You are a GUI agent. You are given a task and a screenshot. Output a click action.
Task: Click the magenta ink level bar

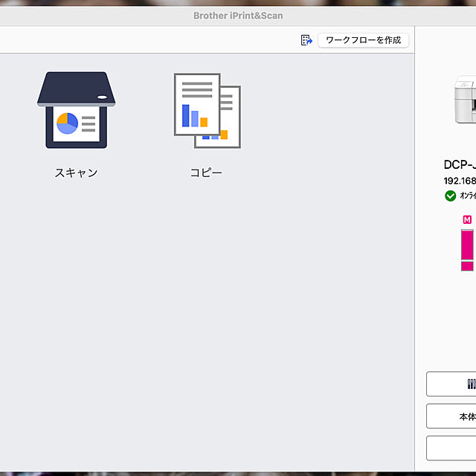click(467, 250)
